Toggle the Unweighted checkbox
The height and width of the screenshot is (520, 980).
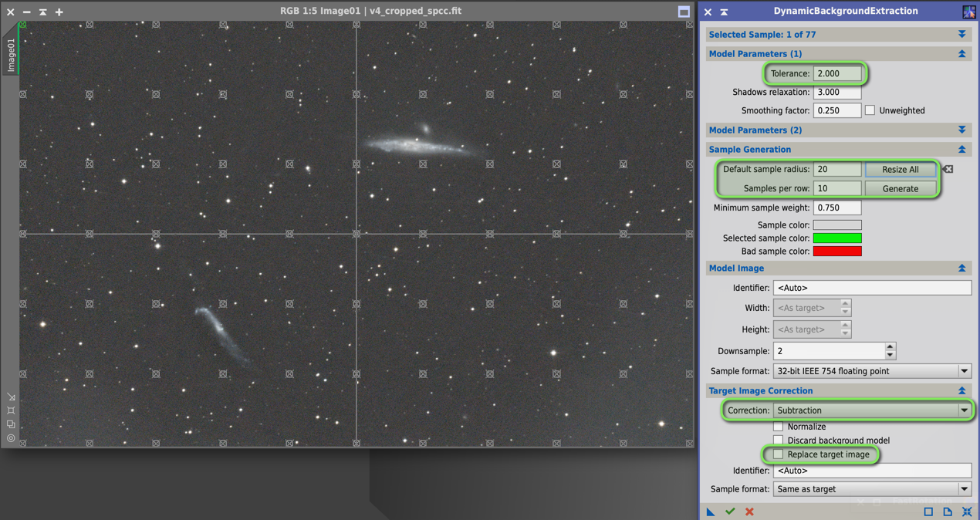click(870, 110)
